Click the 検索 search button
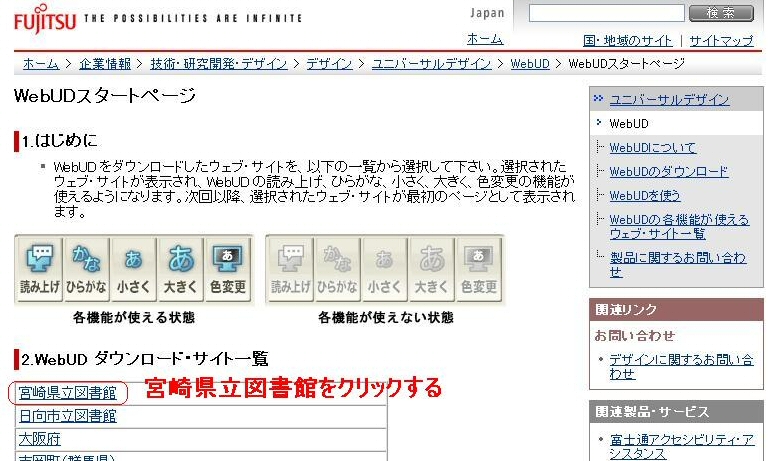This screenshot has height=461, width=774. click(721, 13)
